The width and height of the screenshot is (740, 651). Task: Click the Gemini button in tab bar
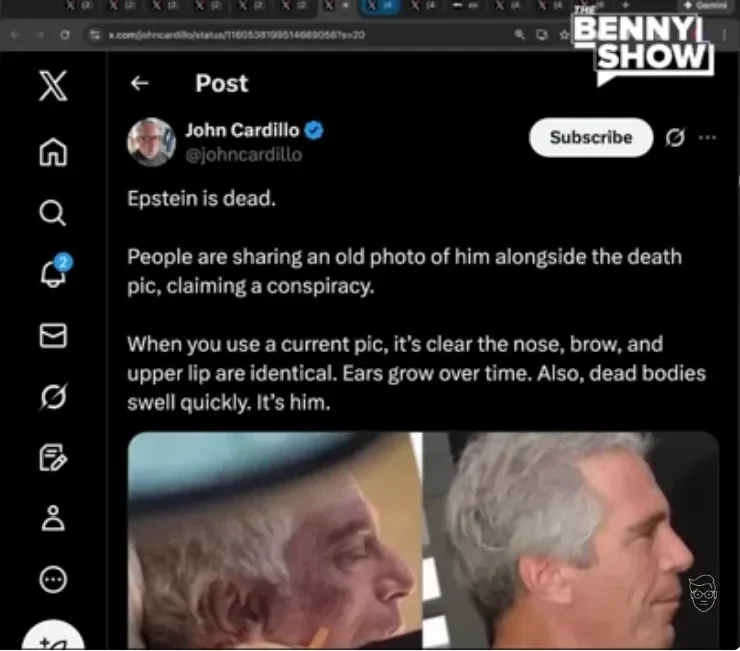tap(706, 5)
